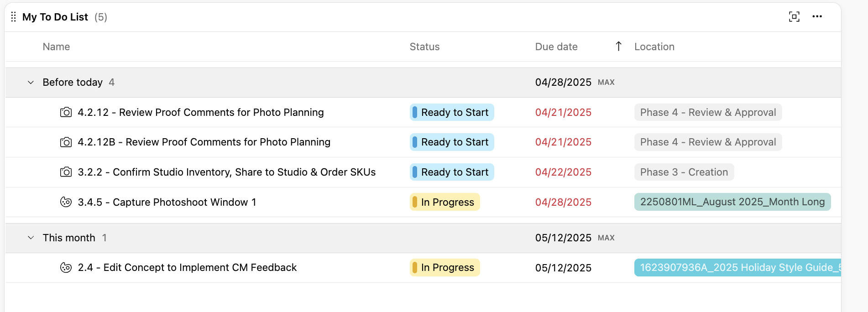
Task: Click camera icon for task 4.2.12B
Action: (x=66, y=142)
